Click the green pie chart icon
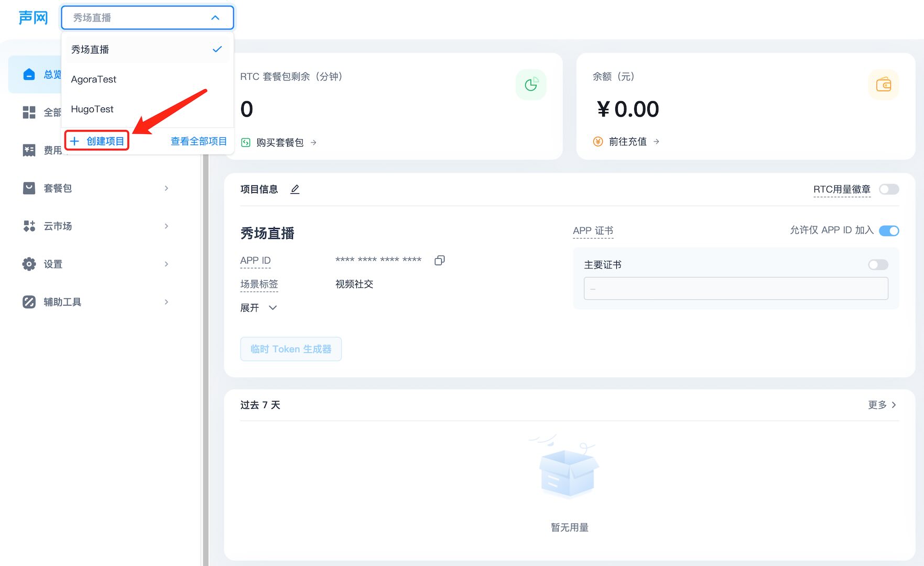 tap(531, 84)
